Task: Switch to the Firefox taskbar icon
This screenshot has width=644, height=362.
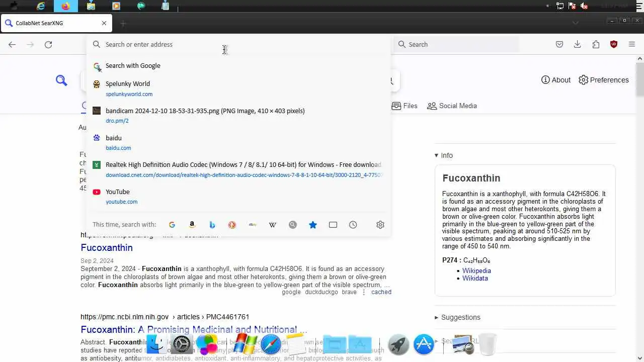Action: [65, 6]
